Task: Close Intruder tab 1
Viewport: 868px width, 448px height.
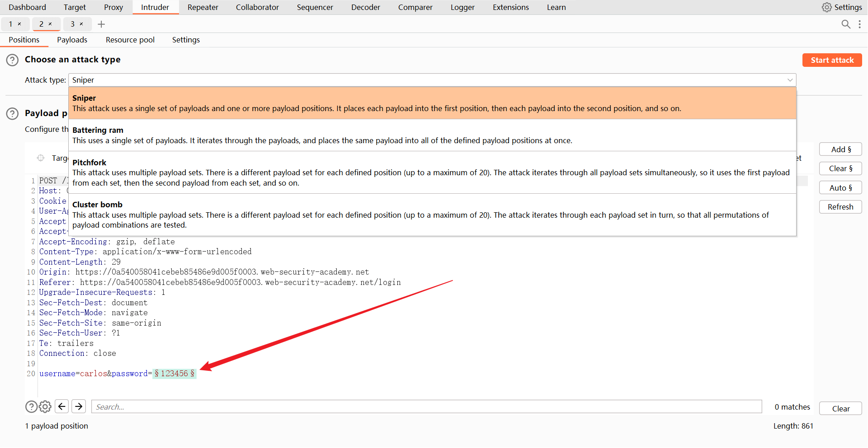Action: click(x=19, y=24)
